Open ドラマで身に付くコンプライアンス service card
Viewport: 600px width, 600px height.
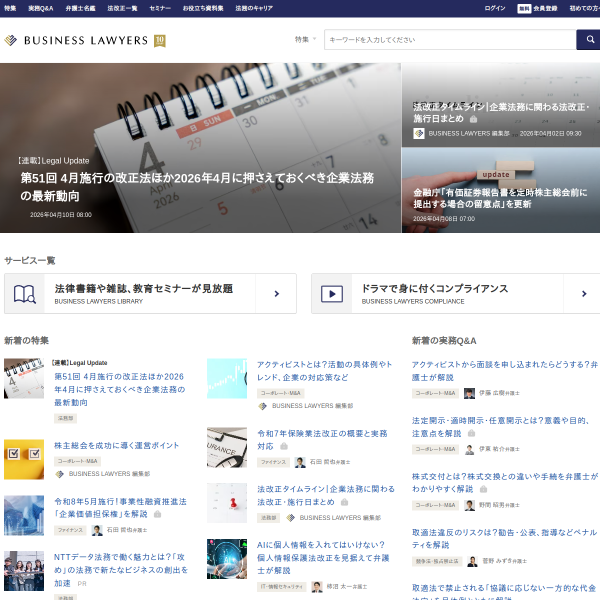click(456, 293)
